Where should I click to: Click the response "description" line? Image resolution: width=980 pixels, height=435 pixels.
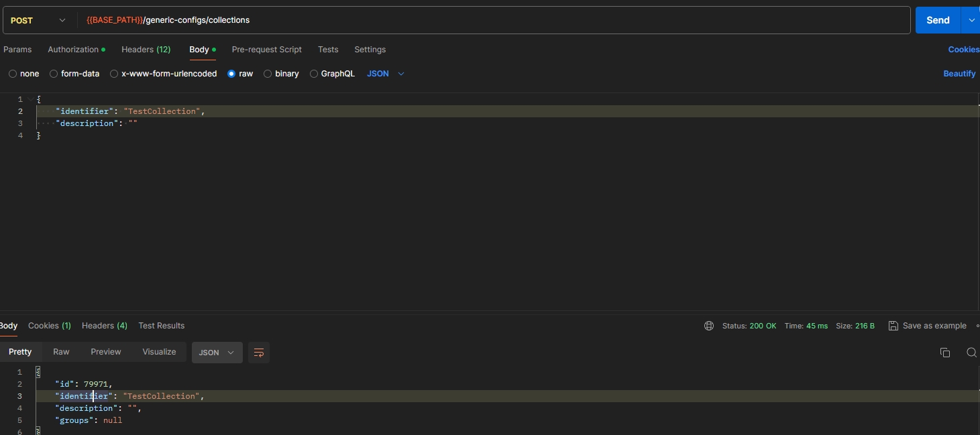(x=99, y=408)
